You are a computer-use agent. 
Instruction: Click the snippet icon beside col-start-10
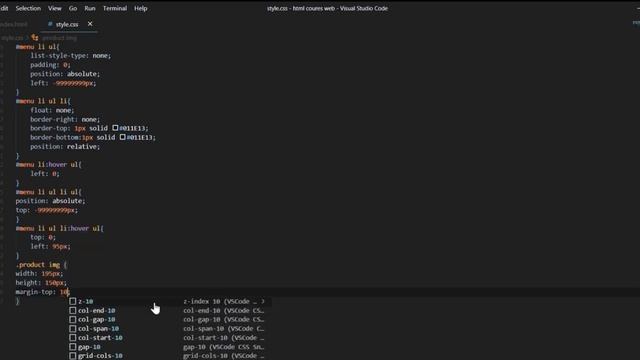point(73,338)
